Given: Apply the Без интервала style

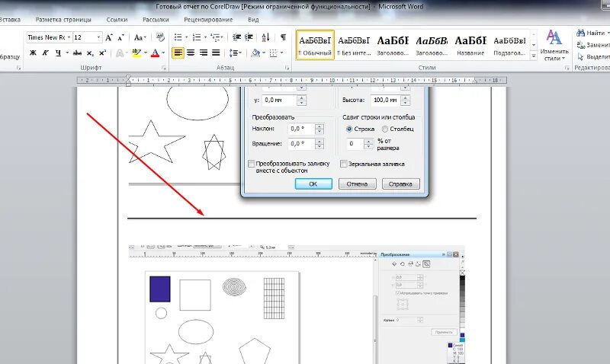Looking at the screenshot, I should (x=354, y=45).
